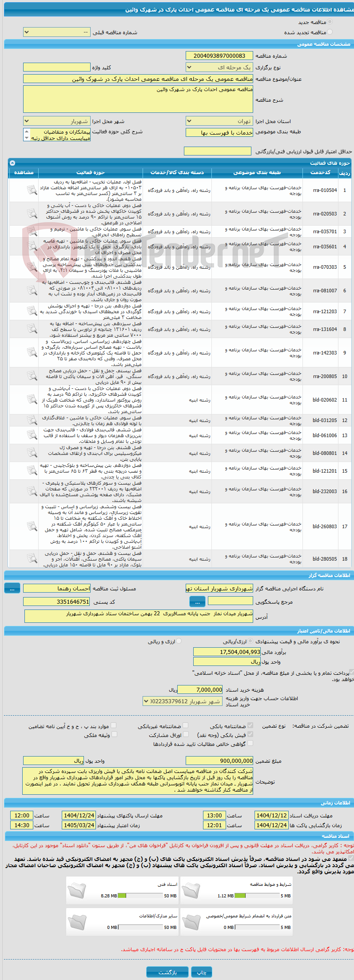Click the کلید واژه input field
Image resolution: width=354 pixels, height=980 pixels.
[x=57, y=67]
